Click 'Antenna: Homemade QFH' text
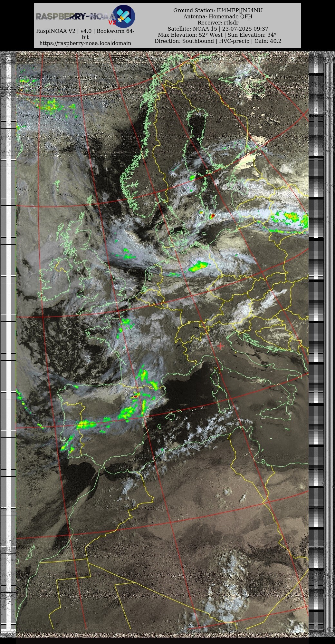This screenshot has height=644, width=335. click(x=218, y=16)
